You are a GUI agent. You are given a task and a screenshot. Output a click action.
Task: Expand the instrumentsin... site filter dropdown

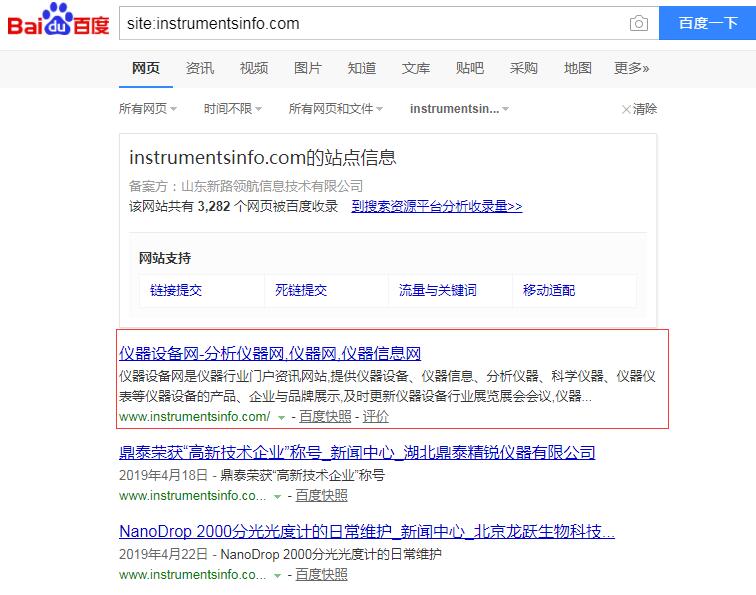tap(459, 108)
